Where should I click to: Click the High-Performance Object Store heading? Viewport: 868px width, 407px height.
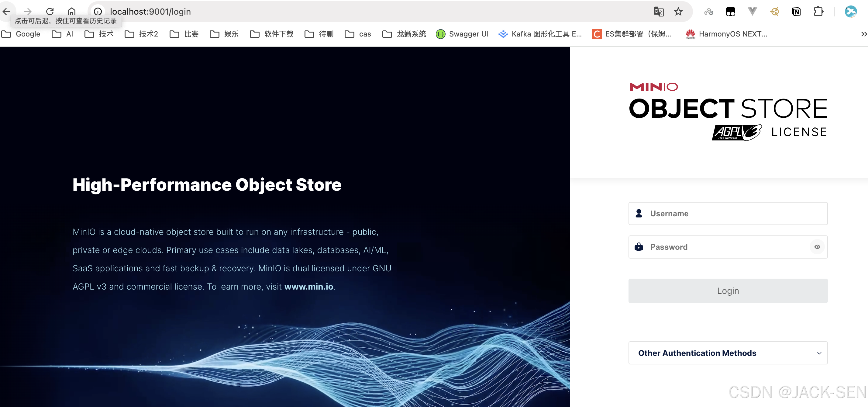207,185
